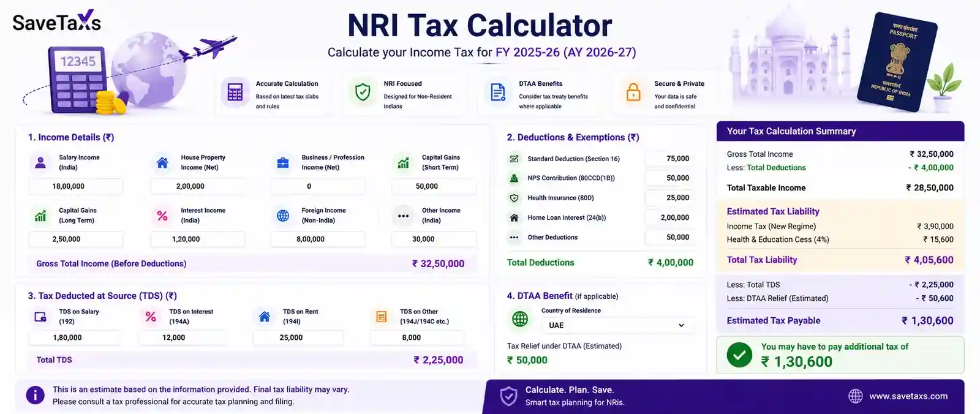Click the Standard Deduction icon
The image size is (980, 414).
pos(514,159)
